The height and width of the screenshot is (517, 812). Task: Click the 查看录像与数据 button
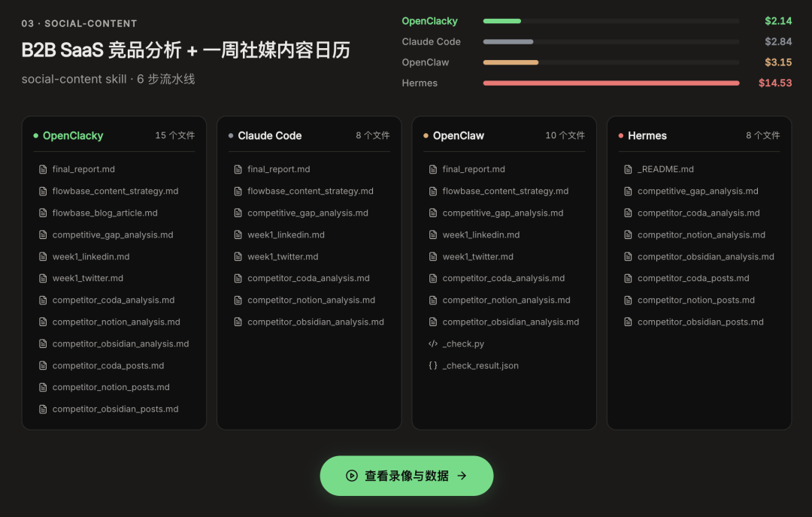[x=407, y=476]
